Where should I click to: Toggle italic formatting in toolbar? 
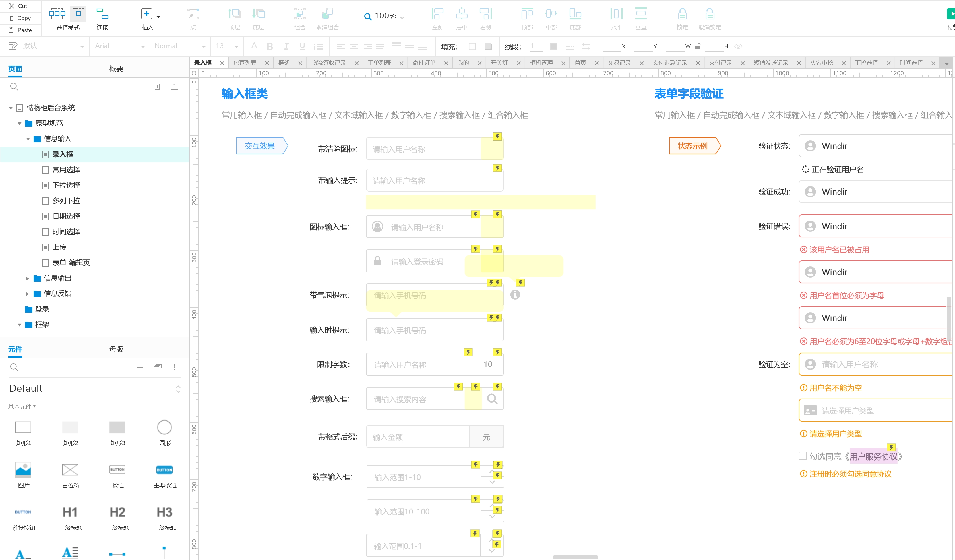point(286,46)
